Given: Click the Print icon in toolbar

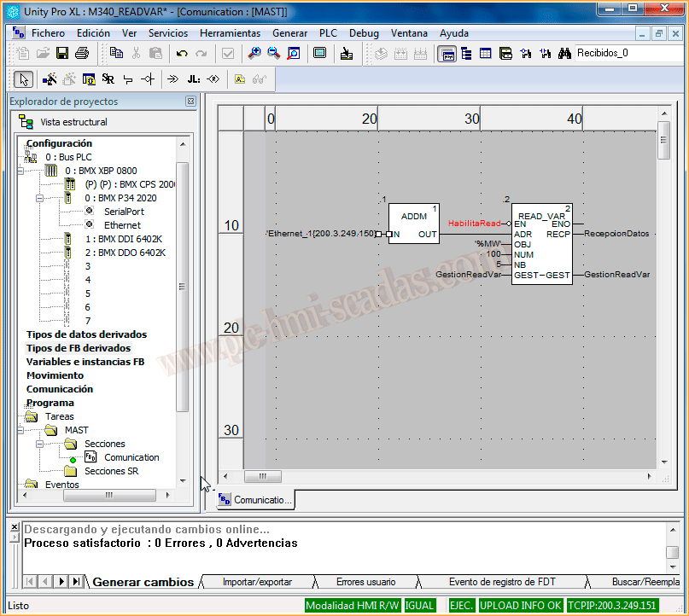Looking at the screenshot, I should [82, 53].
